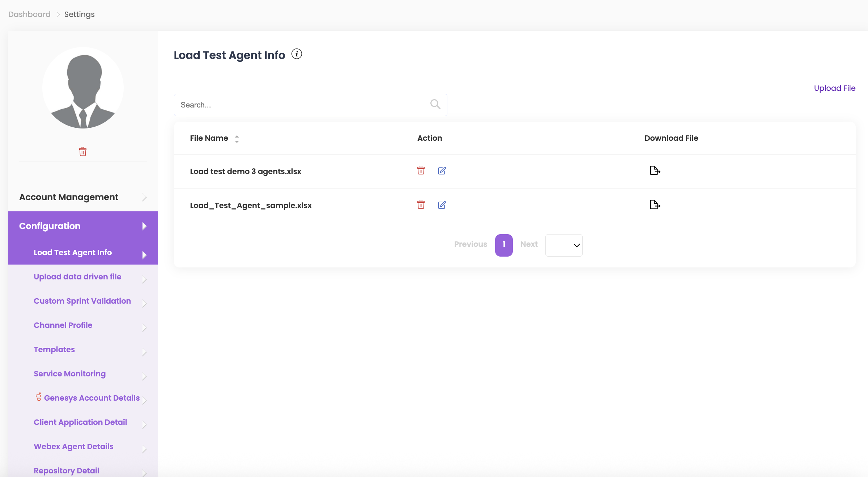868x477 pixels.
Task: Collapse the Configuration section
Action: click(83, 226)
